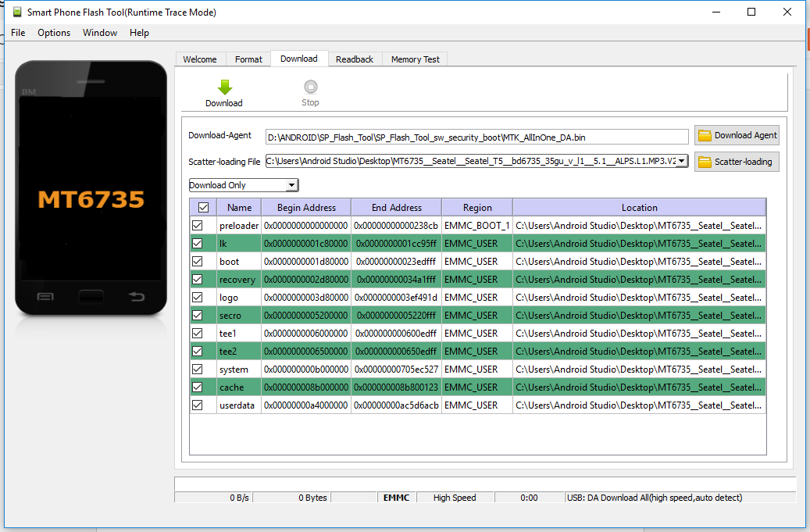Toggle the select-all checkbox in table header
The image size is (810, 532).
(x=204, y=206)
